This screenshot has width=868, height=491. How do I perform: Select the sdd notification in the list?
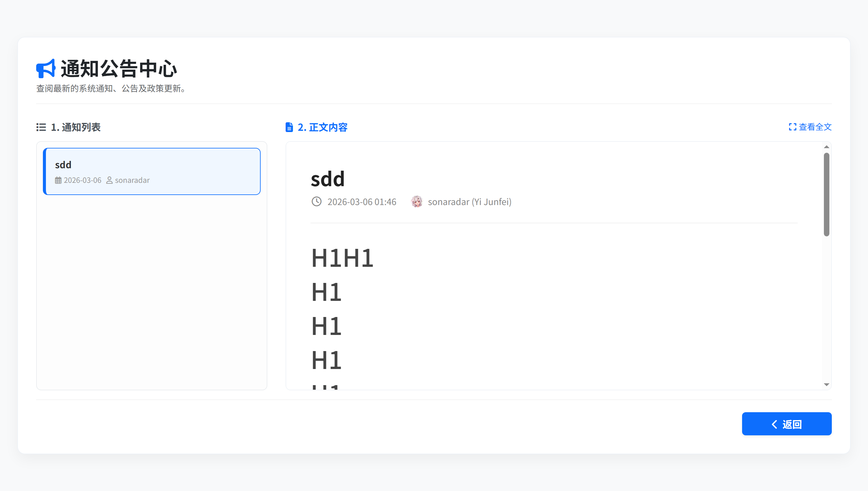[x=152, y=171]
